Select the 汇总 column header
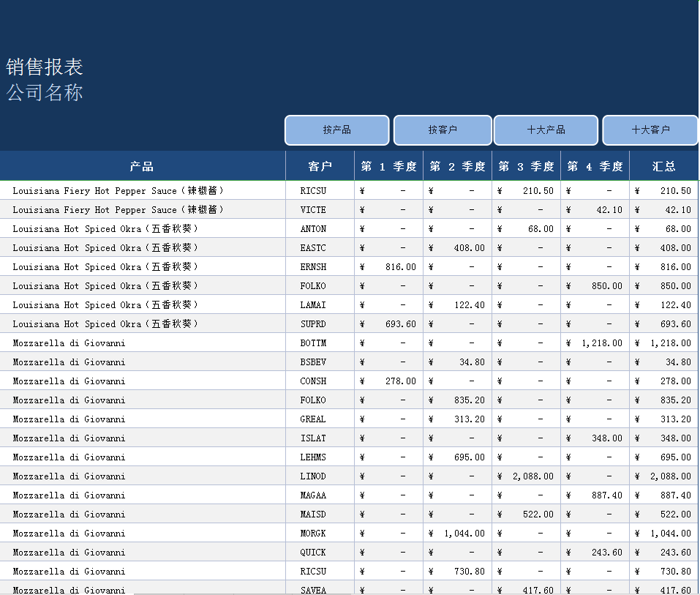Viewport: 700px width, 595px height. 663,165
